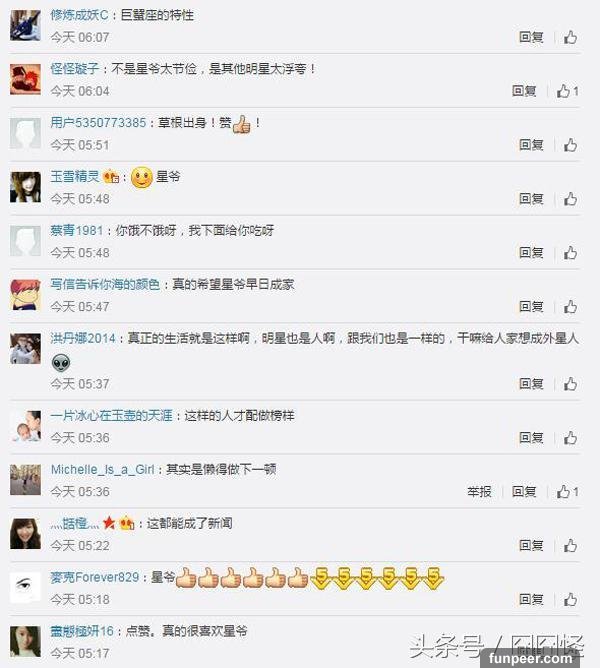Open the profile of 怪怪璇子

click(x=75, y=69)
